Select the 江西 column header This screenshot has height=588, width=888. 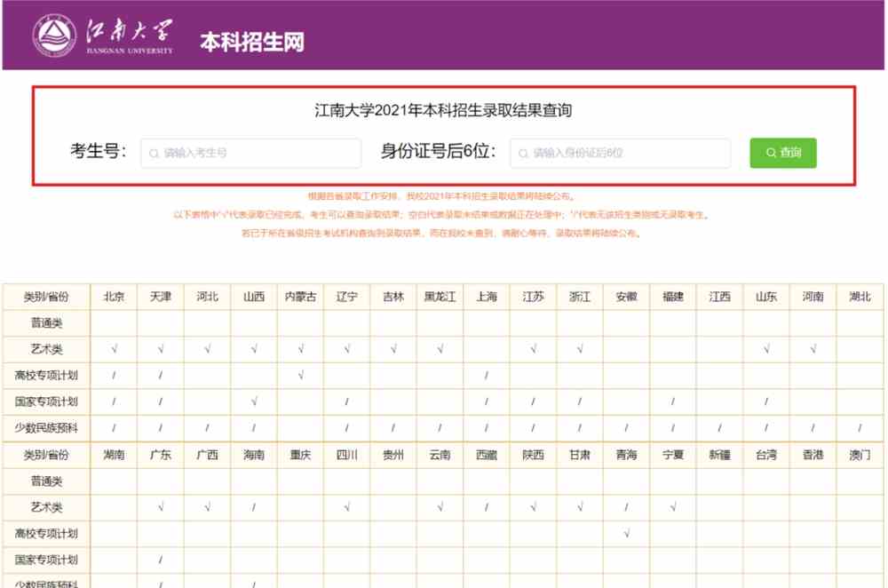[720, 297]
